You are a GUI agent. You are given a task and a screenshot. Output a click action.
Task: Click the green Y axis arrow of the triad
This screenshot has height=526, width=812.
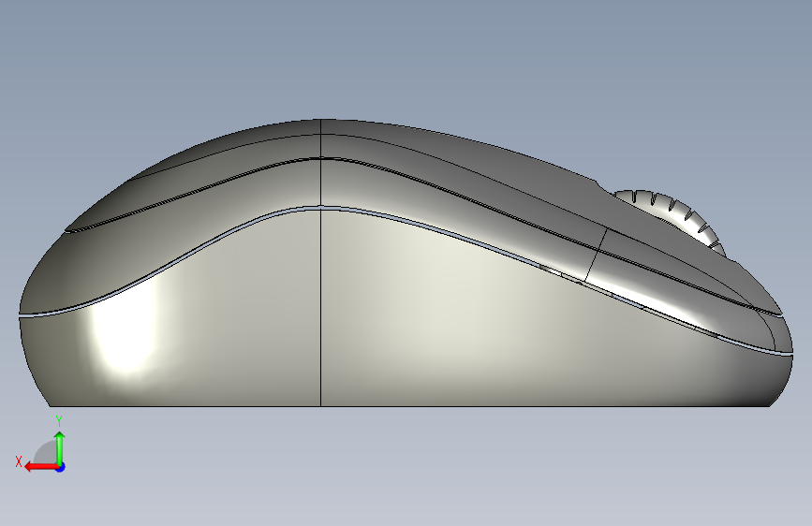point(60,448)
